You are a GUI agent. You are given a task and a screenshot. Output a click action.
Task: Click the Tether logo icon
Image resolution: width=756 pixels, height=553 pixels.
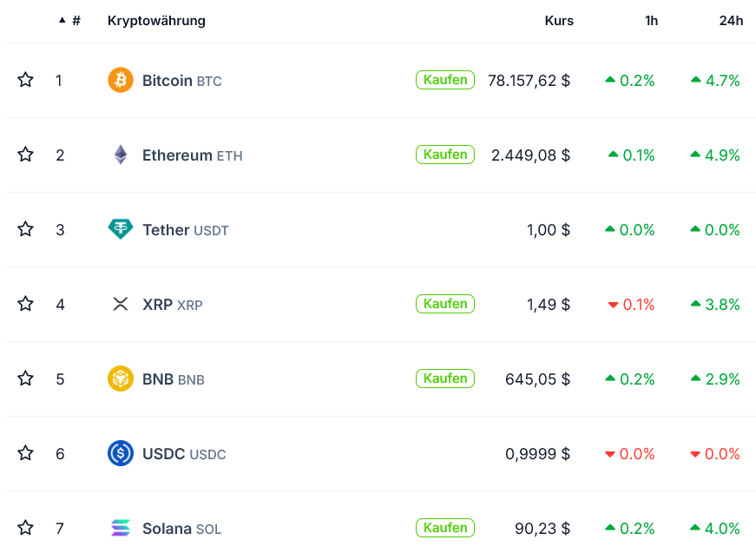point(121,230)
